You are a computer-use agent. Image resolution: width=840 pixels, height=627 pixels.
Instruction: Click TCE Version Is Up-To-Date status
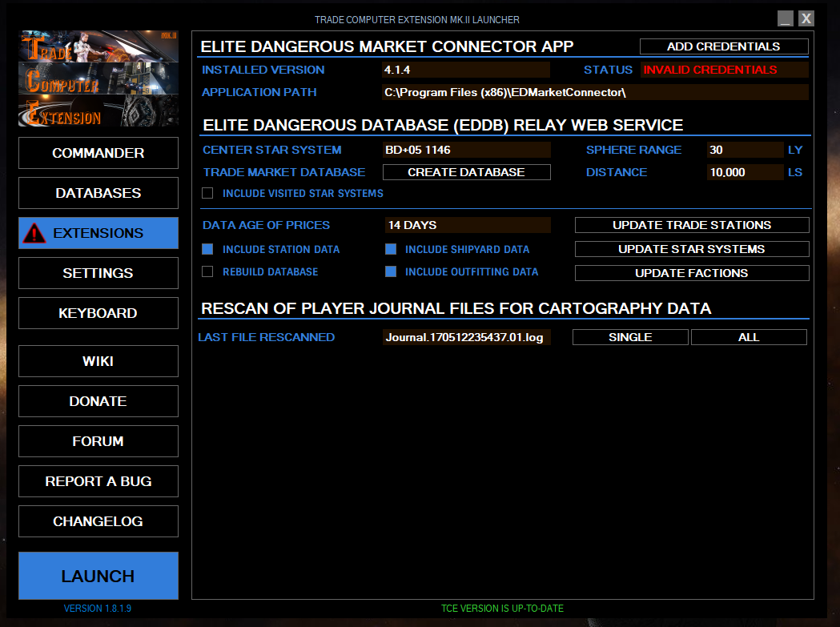[503, 609]
